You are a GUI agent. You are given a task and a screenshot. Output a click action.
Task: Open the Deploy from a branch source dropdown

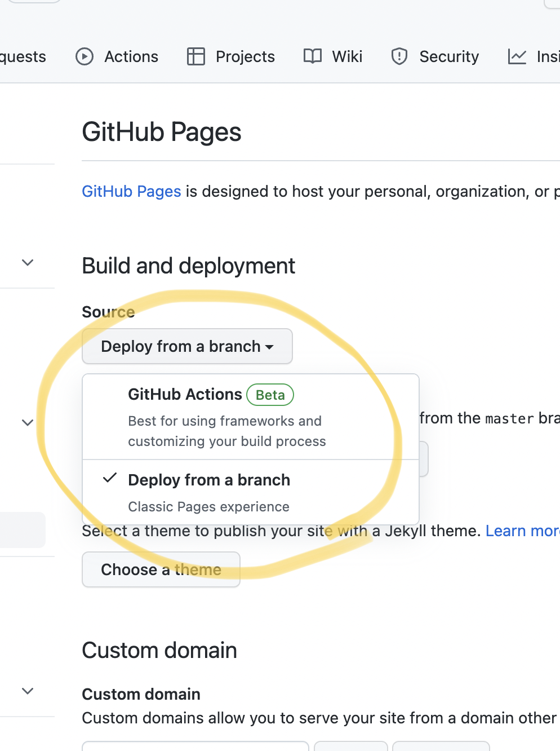(x=187, y=346)
